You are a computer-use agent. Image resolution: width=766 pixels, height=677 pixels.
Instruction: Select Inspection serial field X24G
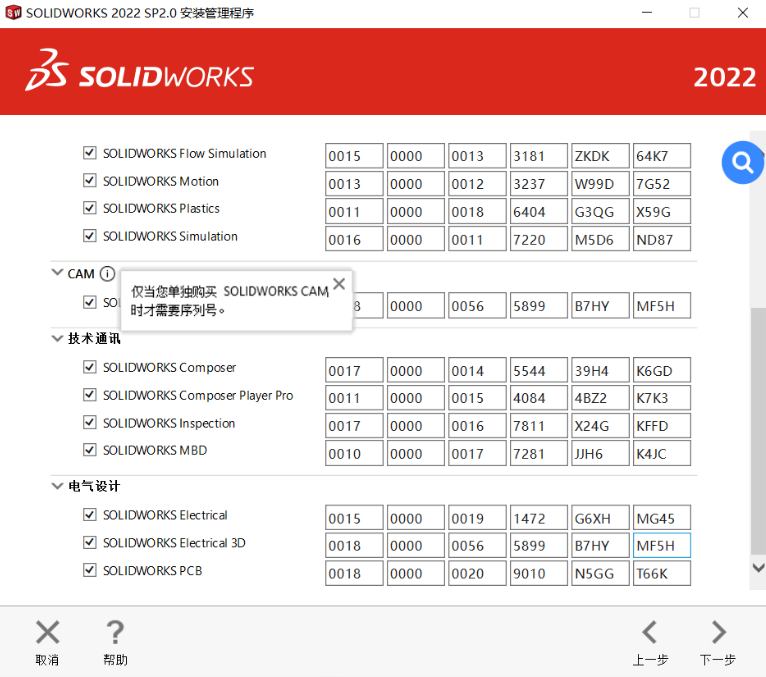pos(600,426)
